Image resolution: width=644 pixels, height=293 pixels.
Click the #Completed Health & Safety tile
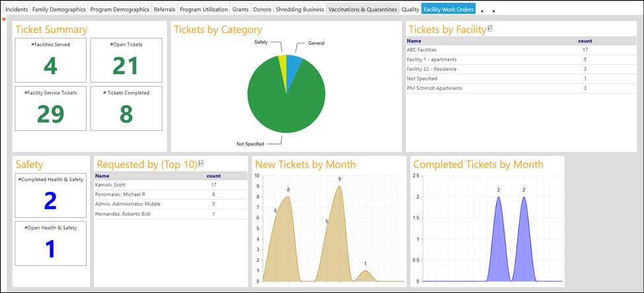point(50,196)
